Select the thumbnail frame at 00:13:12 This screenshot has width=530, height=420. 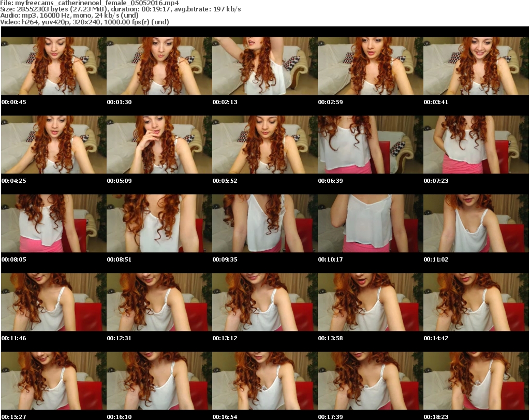(264, 302)
